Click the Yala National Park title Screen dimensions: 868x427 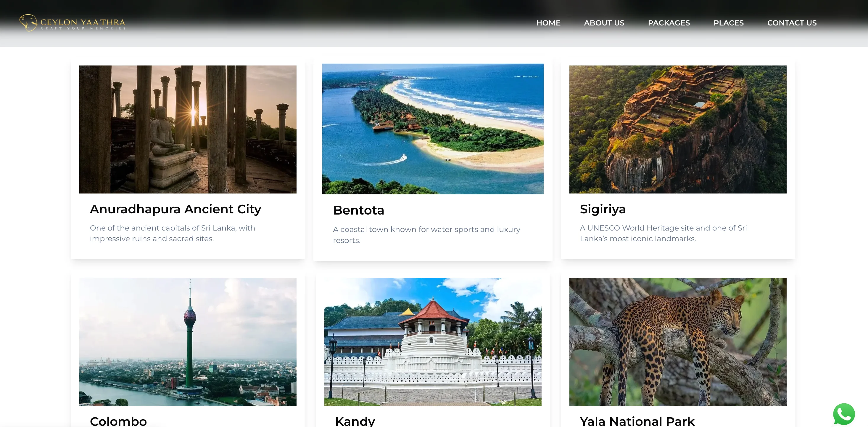tap(637, 421)
